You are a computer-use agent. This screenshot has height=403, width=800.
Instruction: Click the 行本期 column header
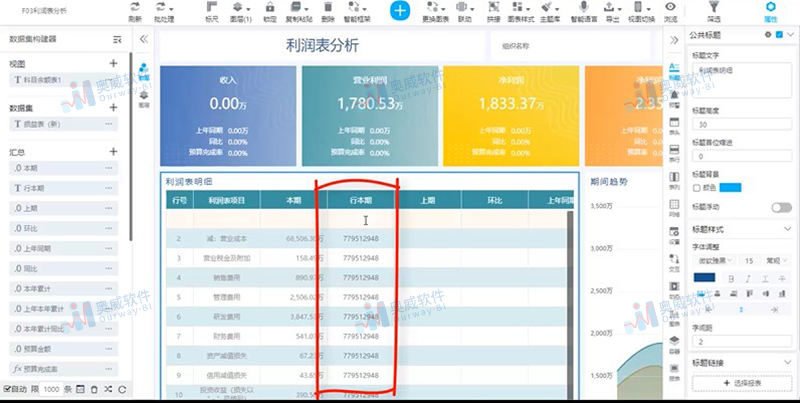(x=361, y=200)
